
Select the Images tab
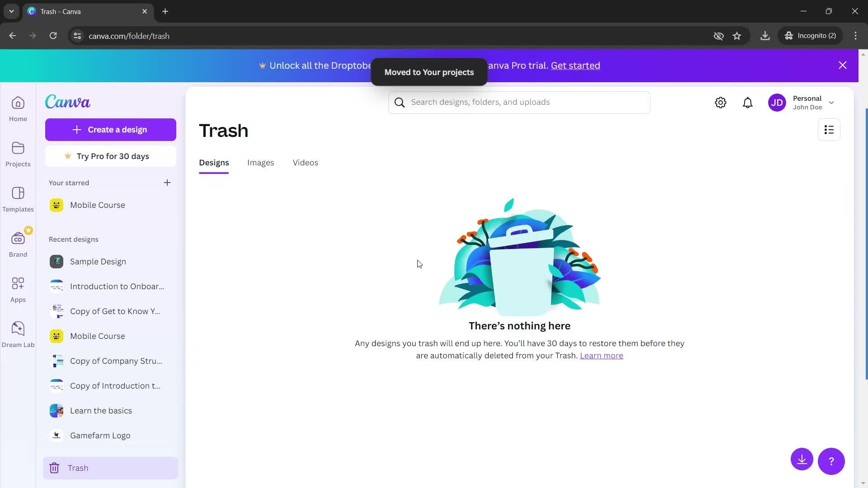point(260,163)
